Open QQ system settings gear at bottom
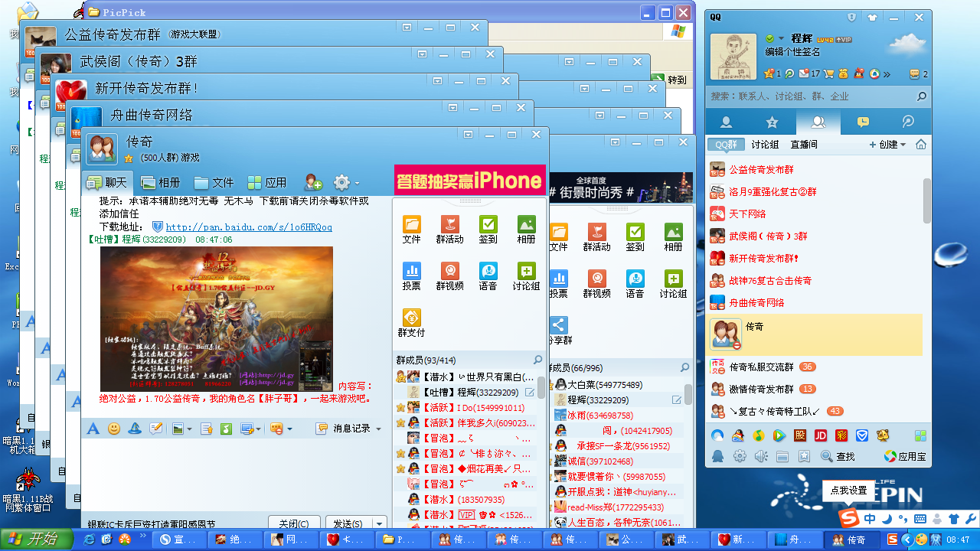Screen dimensions: 980x551 (x=740, y=456)
